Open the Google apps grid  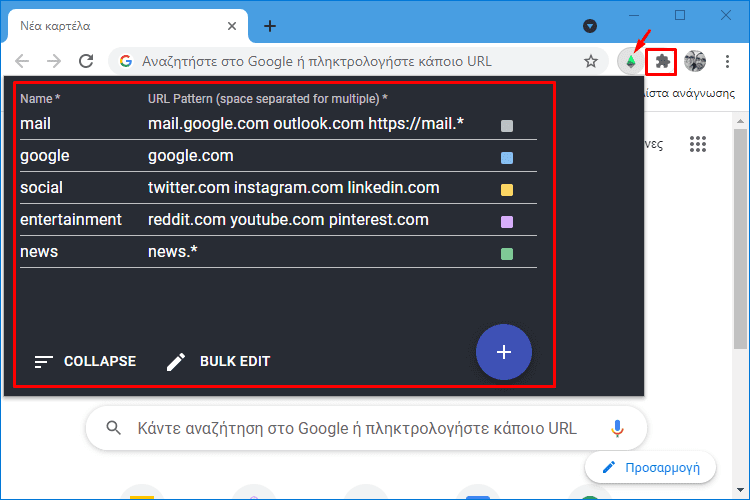pos(697,144)
